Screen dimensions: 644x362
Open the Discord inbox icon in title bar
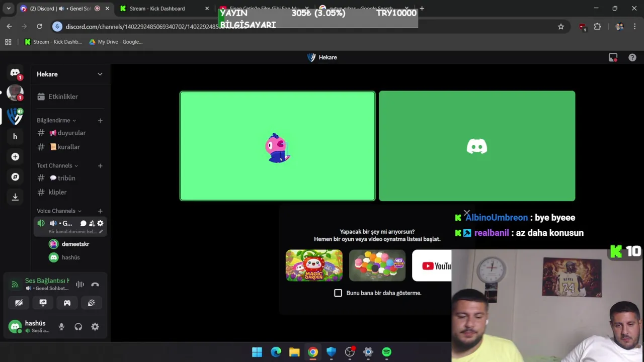[613, 57]
